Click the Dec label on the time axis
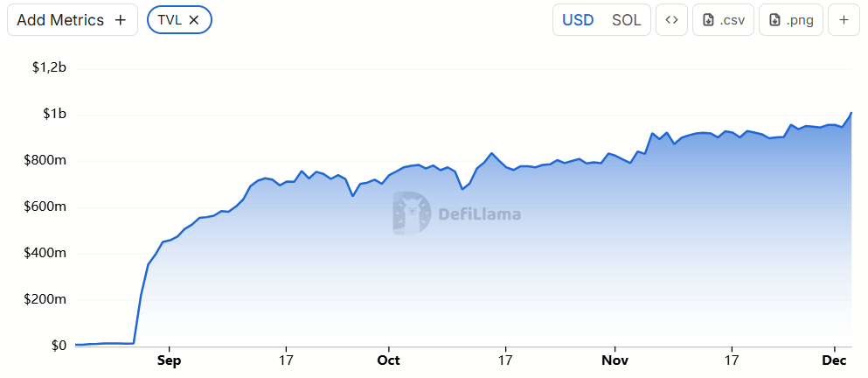The height and width of the screenshot is (378, 868). coord(837,360)
